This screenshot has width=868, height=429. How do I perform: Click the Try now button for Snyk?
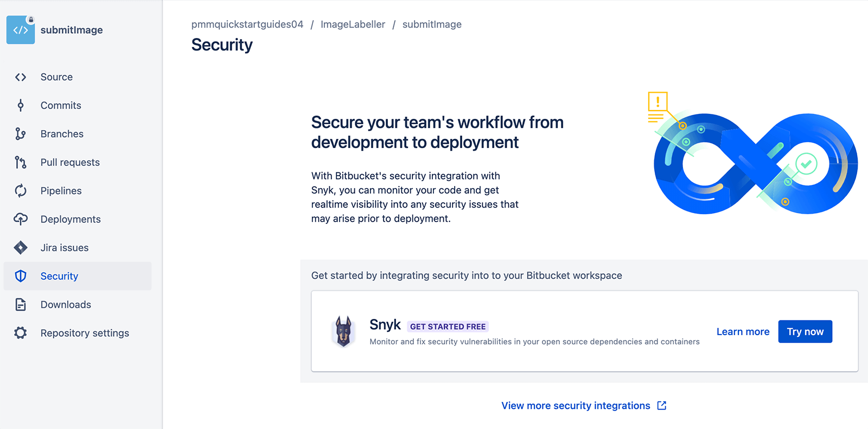(805, 331)
